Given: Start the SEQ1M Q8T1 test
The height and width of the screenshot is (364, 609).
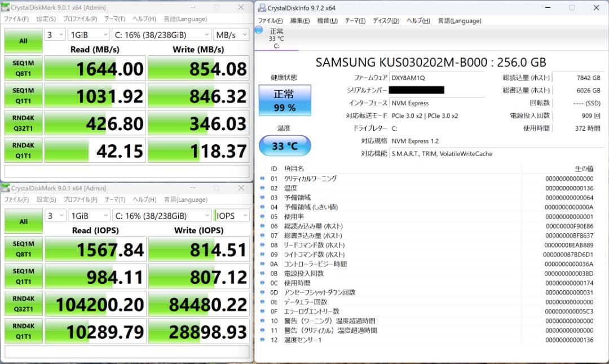Looking at the screenshot, I should tap(23, 68).
